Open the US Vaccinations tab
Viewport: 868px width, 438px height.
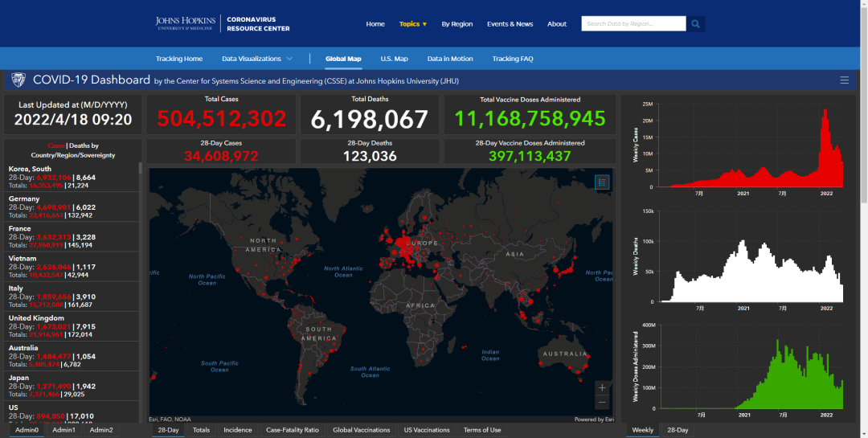(x=427, y=430)
